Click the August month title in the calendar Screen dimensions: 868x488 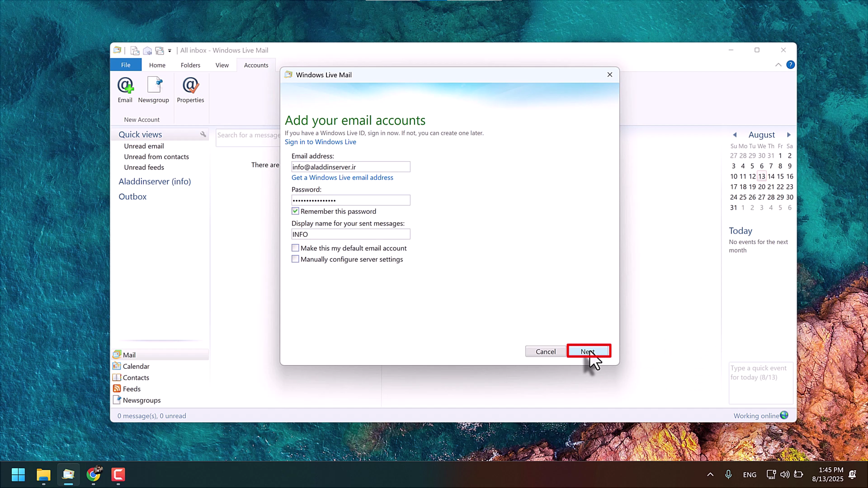point(762,135)
